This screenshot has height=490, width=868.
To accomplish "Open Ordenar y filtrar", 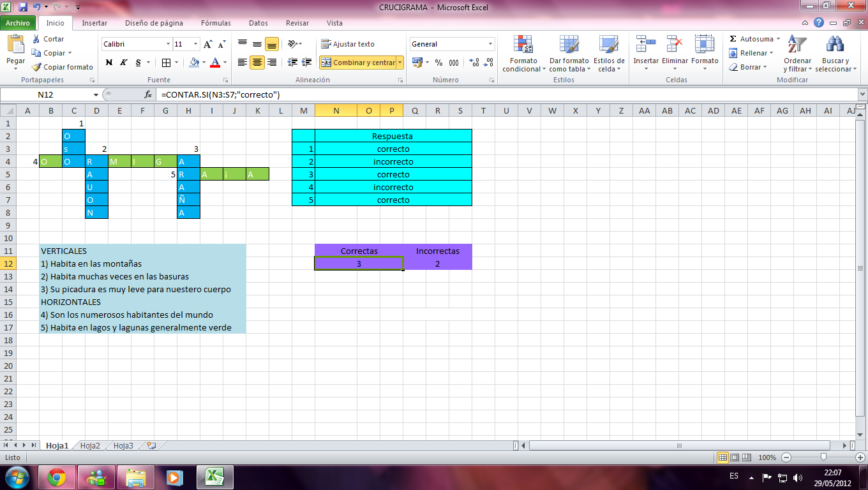I will coord(797,54).
